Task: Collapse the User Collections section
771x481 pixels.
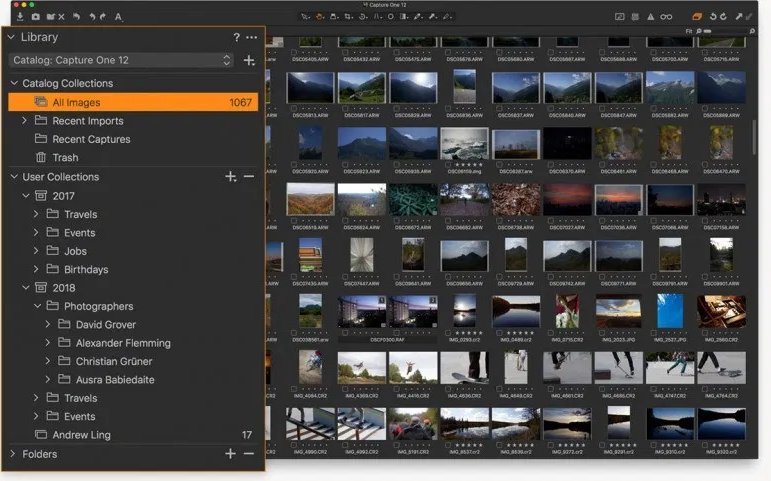Action: pos(14,177)
